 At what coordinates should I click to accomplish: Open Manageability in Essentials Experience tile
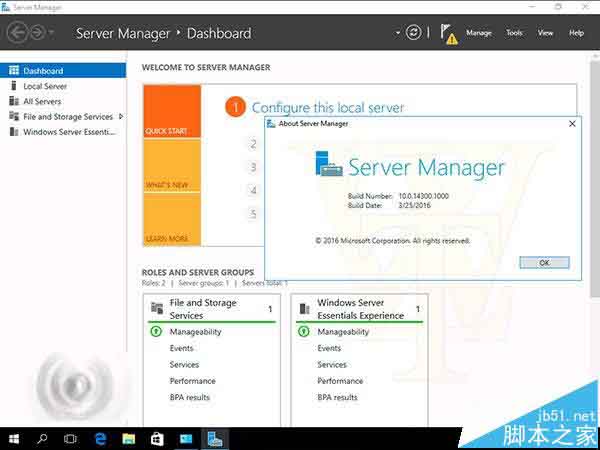(343, 332)
